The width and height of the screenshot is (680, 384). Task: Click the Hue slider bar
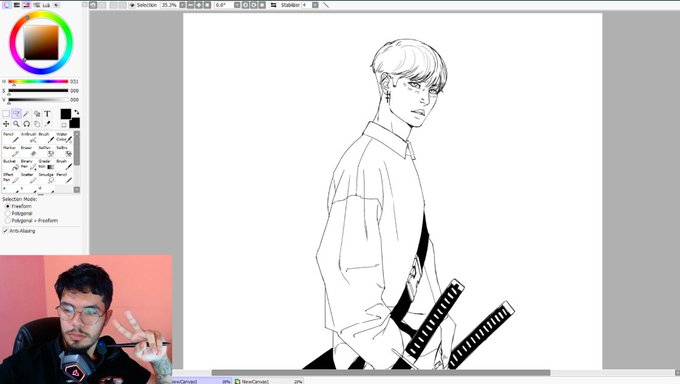point(38,82)
